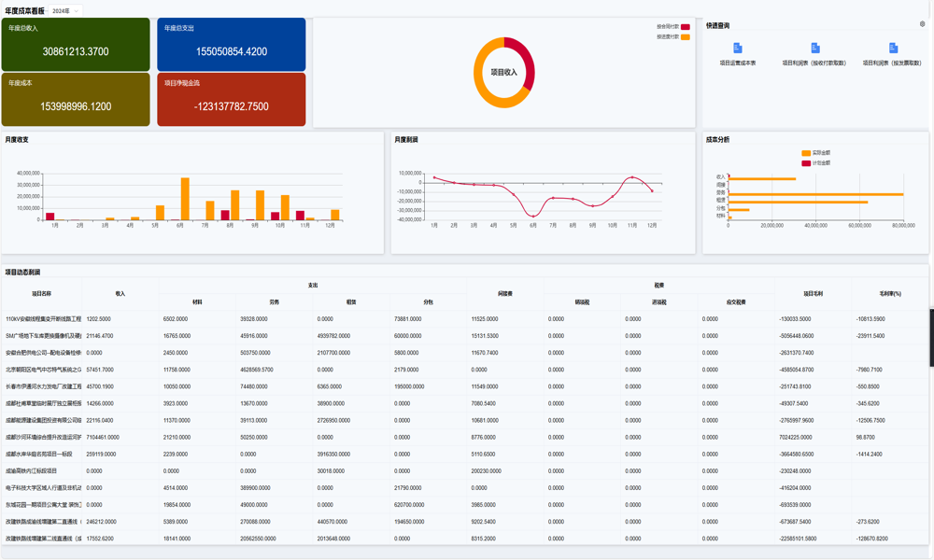Viewport: 934px width, 560px height.
Task: Click the 计划金额 red legend swatch
Action: [806, 163]
